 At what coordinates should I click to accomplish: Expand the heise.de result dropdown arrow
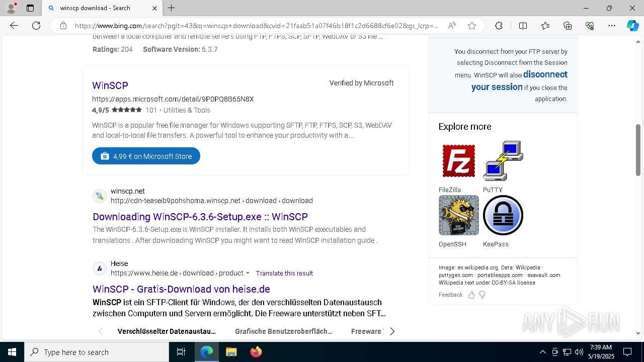248,273
